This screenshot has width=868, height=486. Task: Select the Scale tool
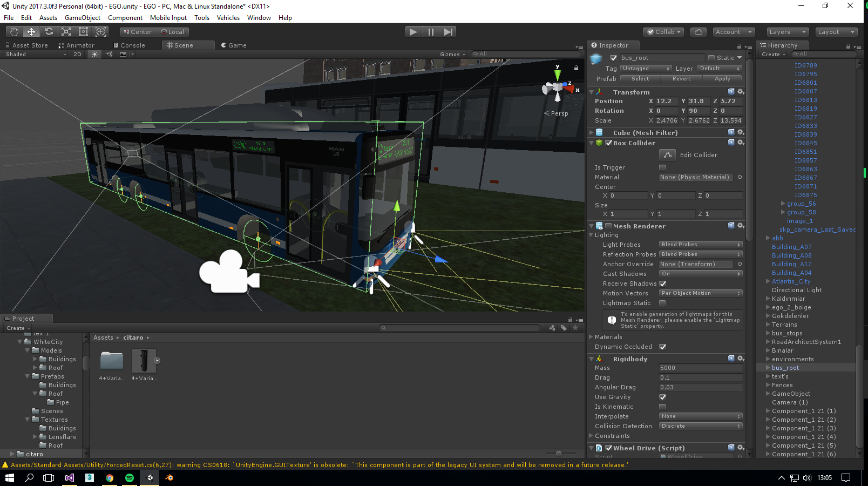(66, 32)
